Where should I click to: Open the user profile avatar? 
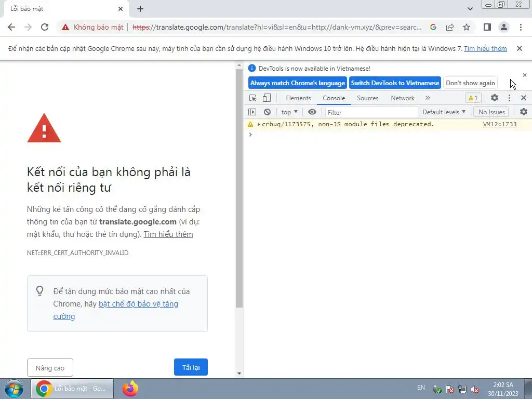click(x=504, y=27)
